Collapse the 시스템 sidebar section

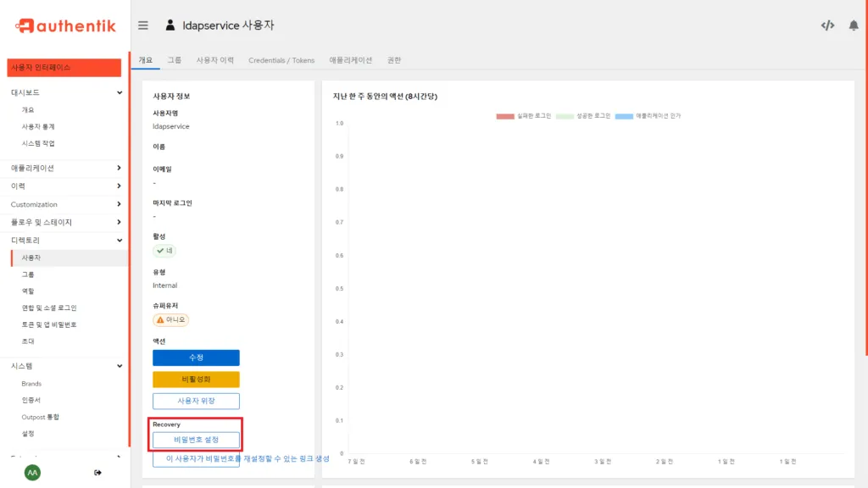(x=64, y=365)
